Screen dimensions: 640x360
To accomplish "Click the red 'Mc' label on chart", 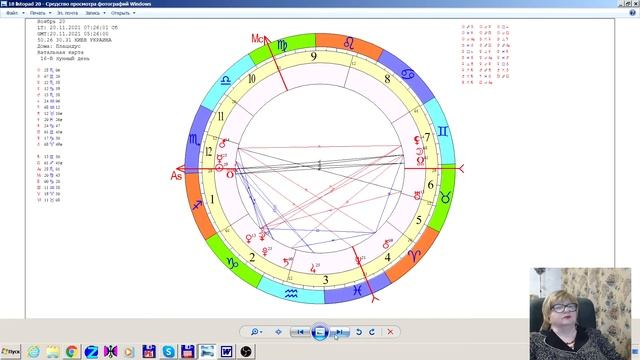I will tap(257, 39).
